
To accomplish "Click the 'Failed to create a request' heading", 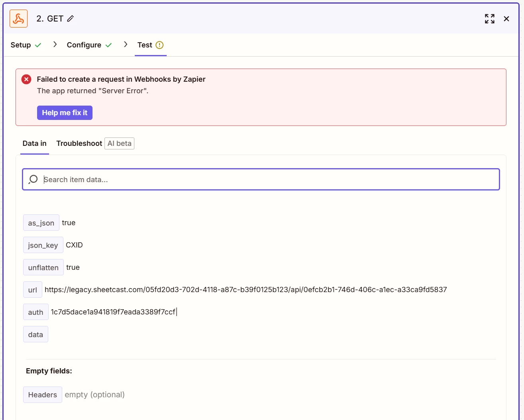I will click(121, 79).
